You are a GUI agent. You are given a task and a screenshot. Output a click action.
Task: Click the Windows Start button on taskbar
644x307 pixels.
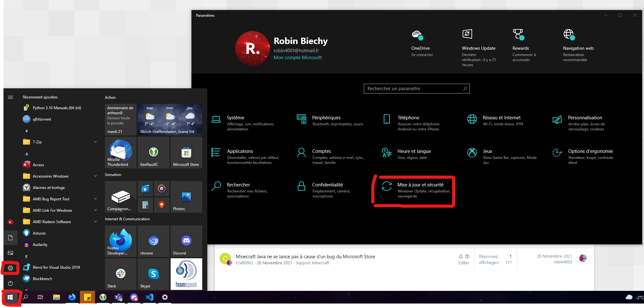(x=10, y=297)
